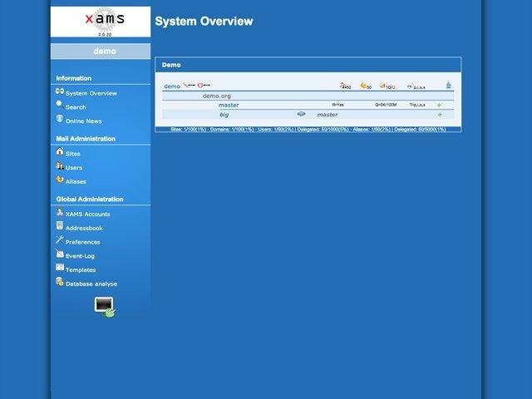Click the p,i,s,x protocols icon
532x399 pixels.
[x=416, y=86]
